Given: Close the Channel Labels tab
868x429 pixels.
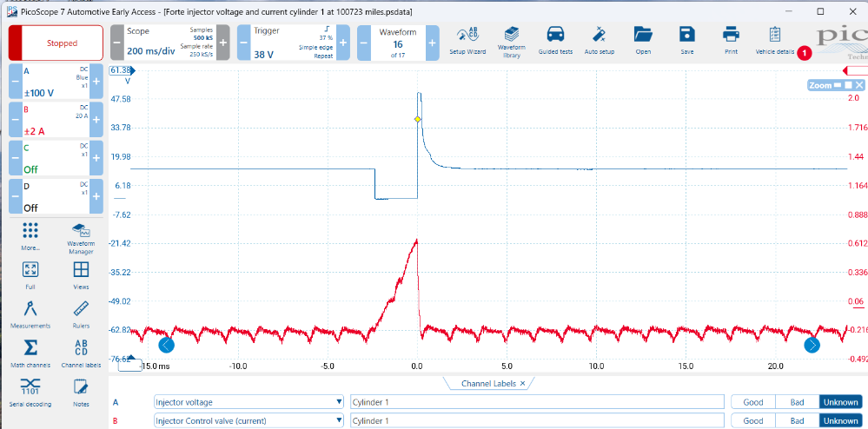Looking at the screenshot, I should pos(522,384).
